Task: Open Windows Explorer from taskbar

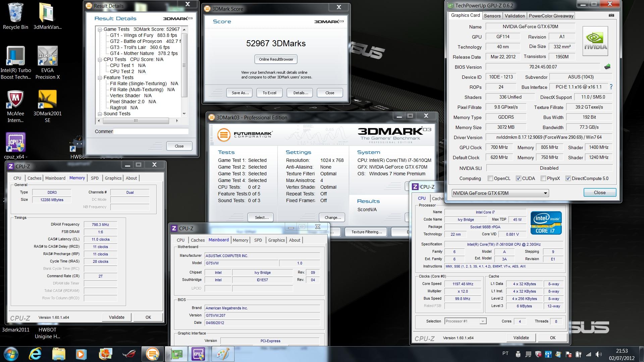Action: 58,354
